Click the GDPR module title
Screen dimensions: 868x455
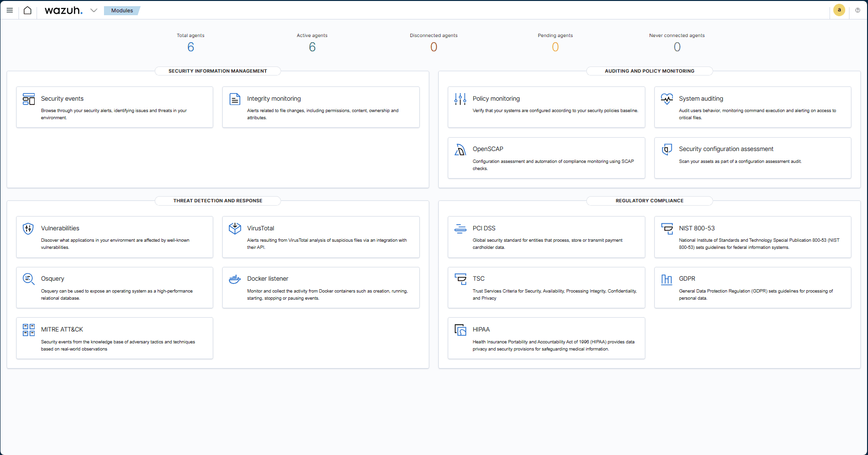[687, 279]
